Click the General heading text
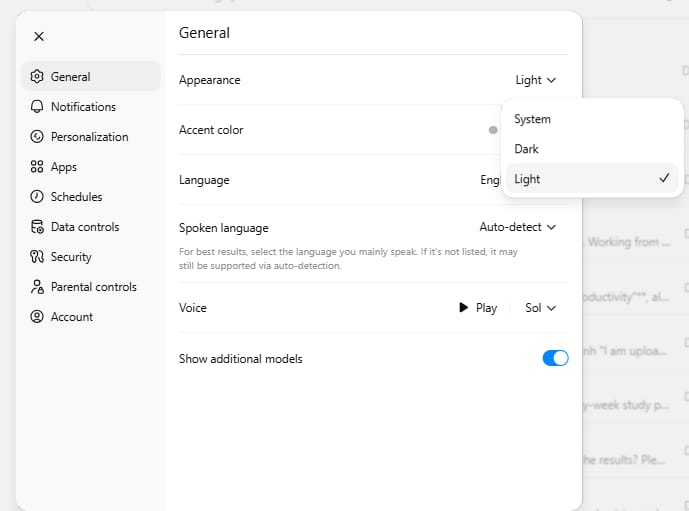Image resolution: width=689 pixels, height=511 pixels. (204, 33)
